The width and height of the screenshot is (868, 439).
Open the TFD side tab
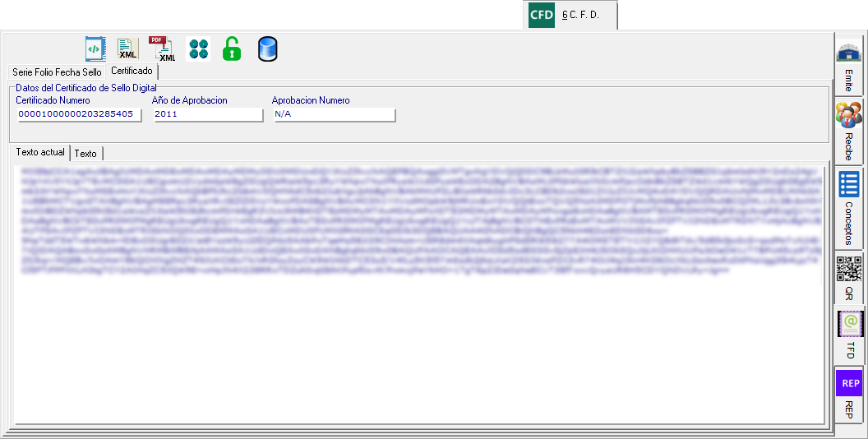[x=848, y=335]
